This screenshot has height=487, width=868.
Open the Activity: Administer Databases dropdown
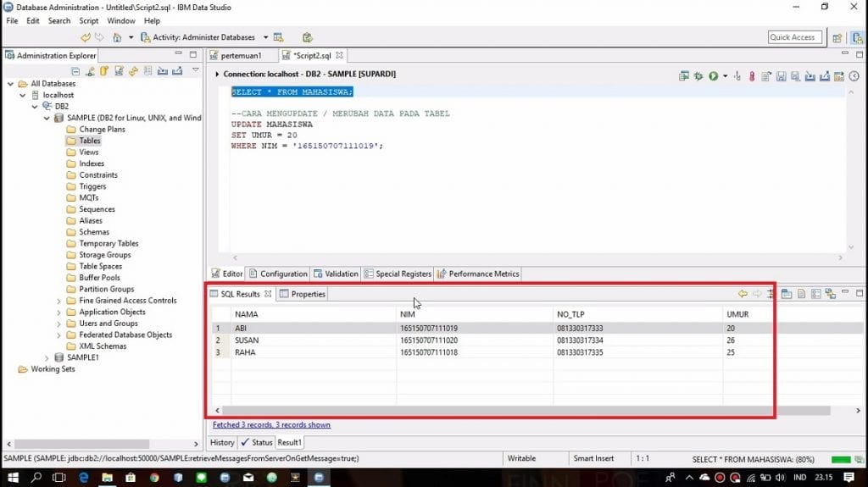[265, 37]
